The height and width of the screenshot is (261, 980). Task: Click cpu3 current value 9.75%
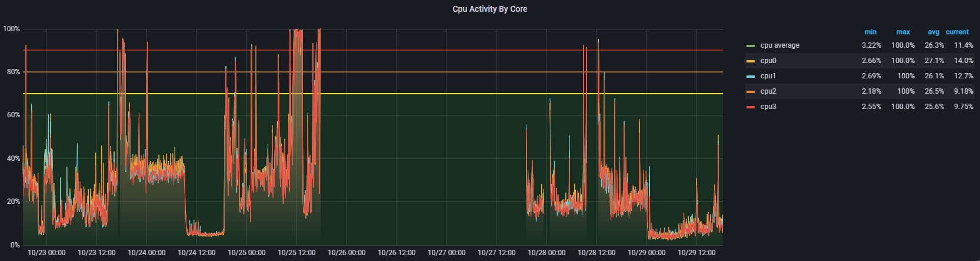click(964, 107)
